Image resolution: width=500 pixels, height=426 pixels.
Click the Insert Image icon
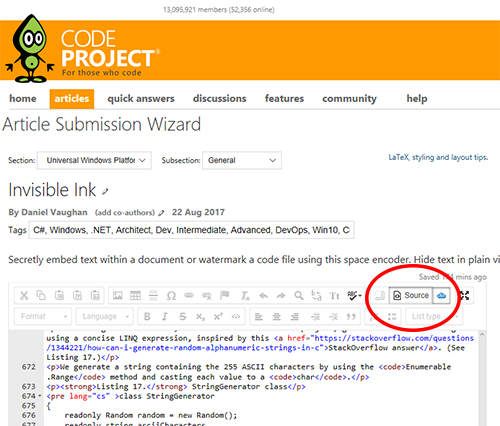[x=117, y=295]
